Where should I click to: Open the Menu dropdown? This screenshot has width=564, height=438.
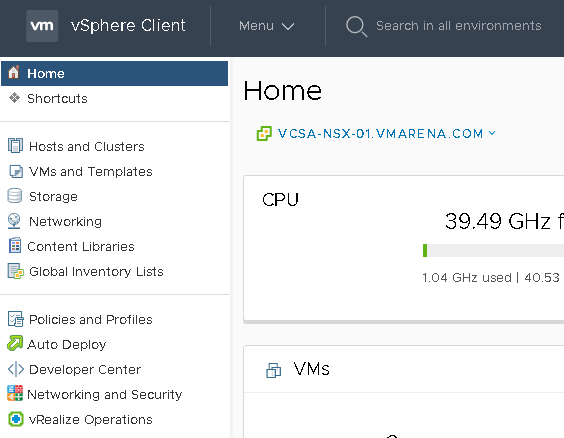pos(267,26)
